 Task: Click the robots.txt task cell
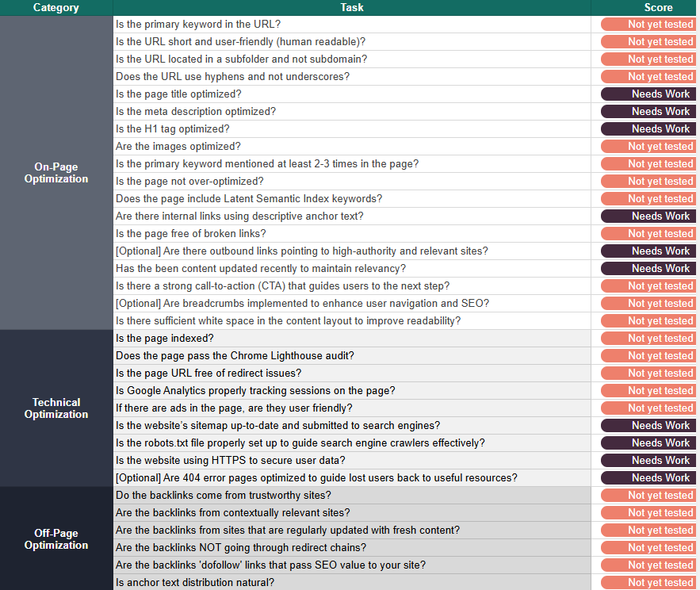coord(352,443)
